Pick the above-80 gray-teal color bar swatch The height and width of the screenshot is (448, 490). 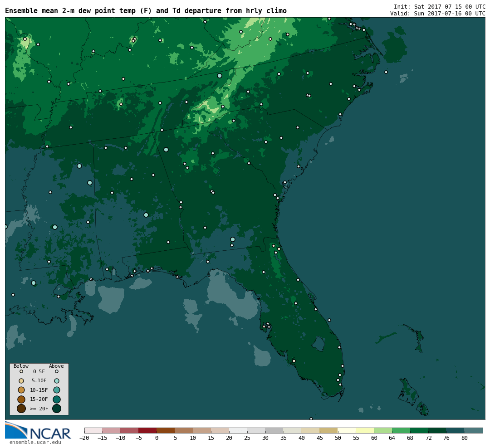[x=474, y=430]
